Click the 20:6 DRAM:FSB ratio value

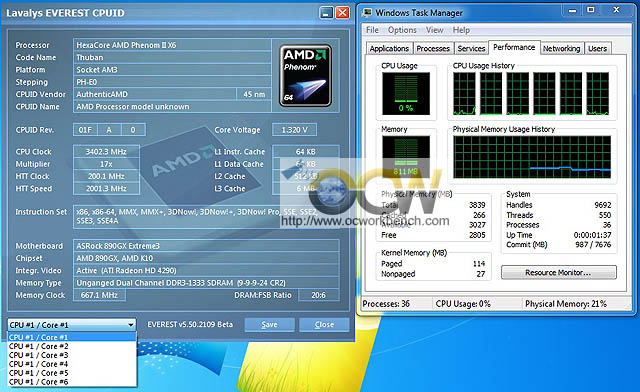pos(319,295)
